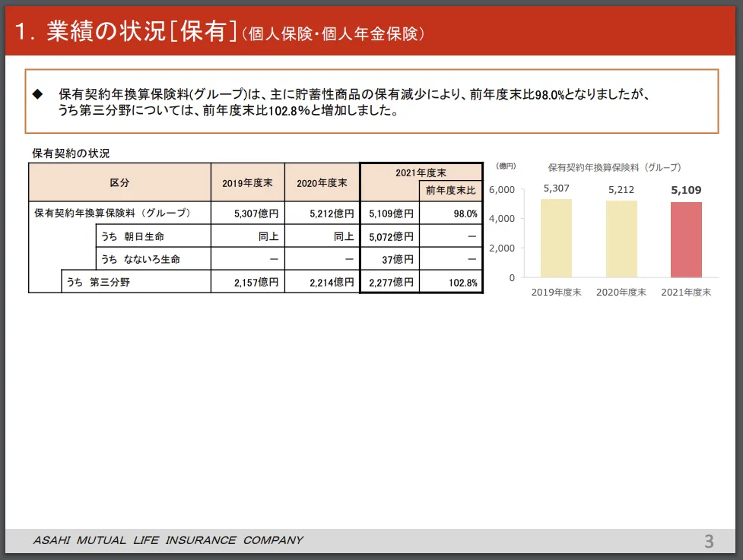
Task: Click the うち ないいろ生命 row label
Action: 141,259
